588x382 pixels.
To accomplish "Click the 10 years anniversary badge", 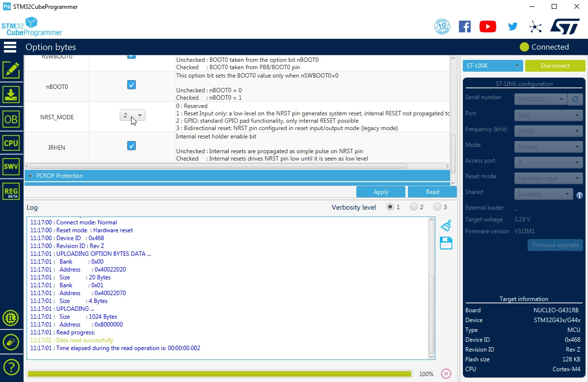I will tap(442, 27).
